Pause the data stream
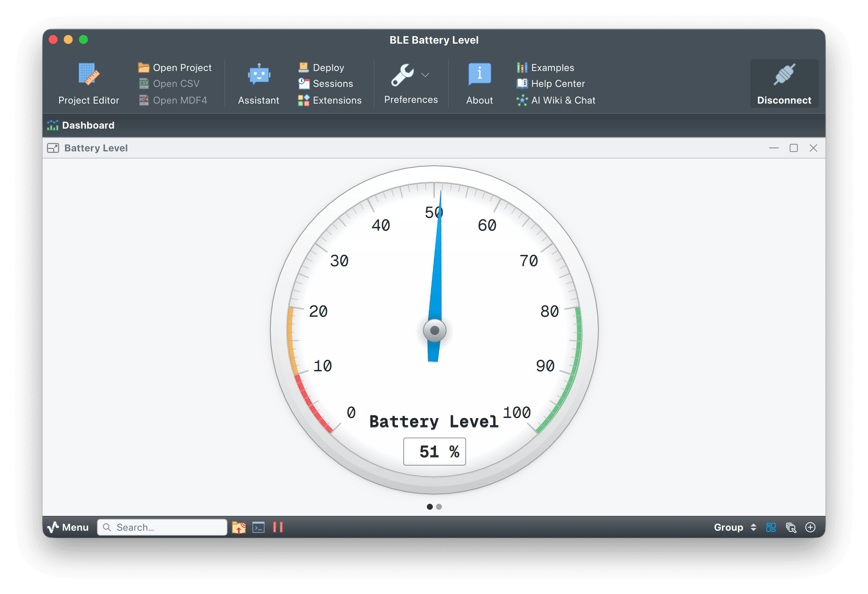Image resolution: width=868 pixels, height=594 pixels. [278, 527]
